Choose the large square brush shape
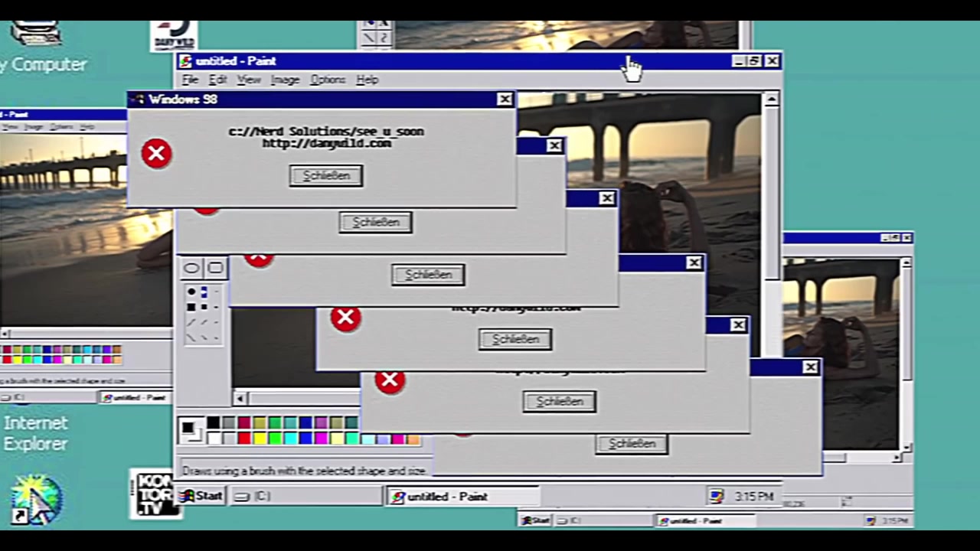 [191, 307]
